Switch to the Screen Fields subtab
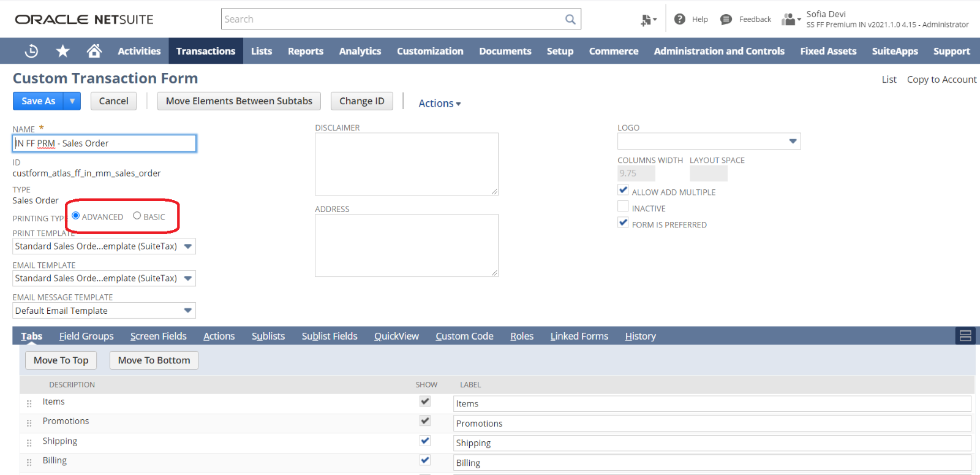The width and height of the screenshot is (980, 475). pyautogui.click(x=158, y=336)
